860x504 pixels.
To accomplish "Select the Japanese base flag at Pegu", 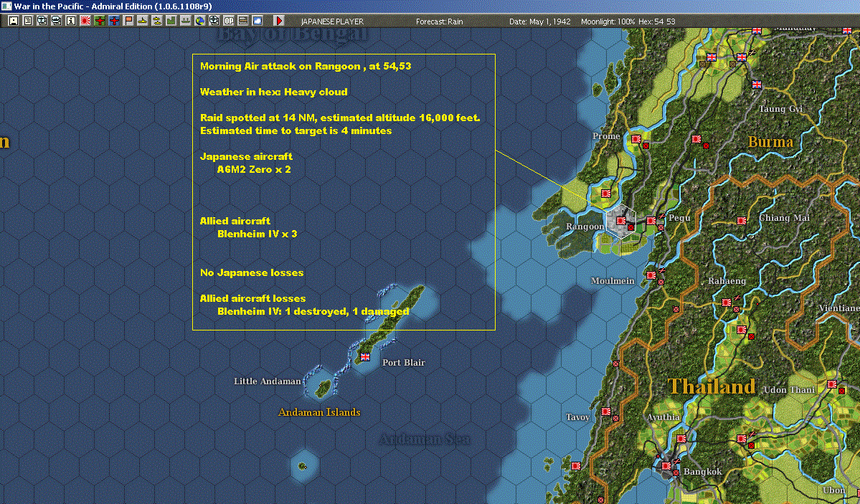I will pyautogui.click(x=651, y=221).
